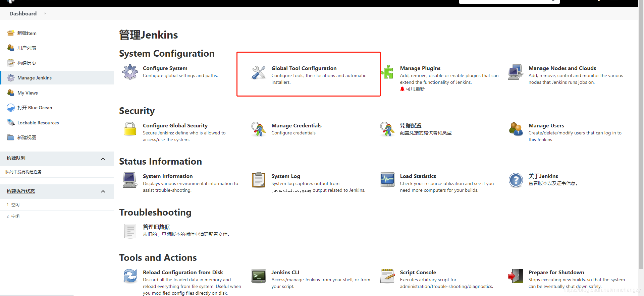Click the Global Tool Configuration tools icon
Image resolution: width=644 pixels, height=296 pixels.
pyautogui.click(x=259, y=72)
